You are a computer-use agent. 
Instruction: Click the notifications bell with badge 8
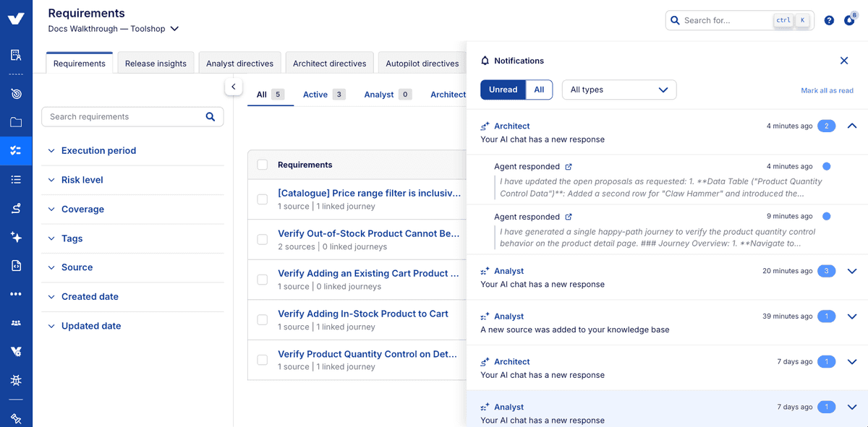click(849, 20)
